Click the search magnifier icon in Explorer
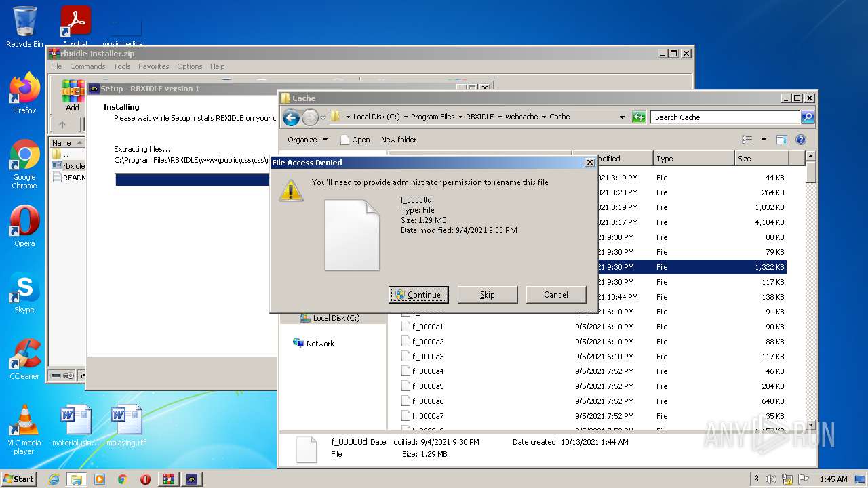This screenshot has height=488, width=868. 807,117
